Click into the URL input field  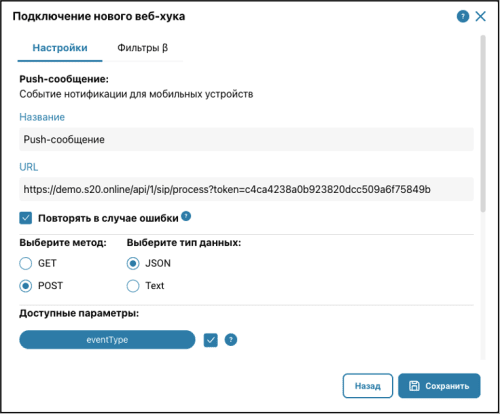tap(246, 189)
